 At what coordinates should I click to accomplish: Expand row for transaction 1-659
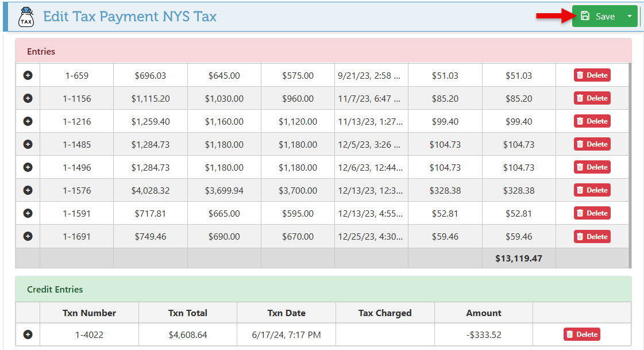28,75
